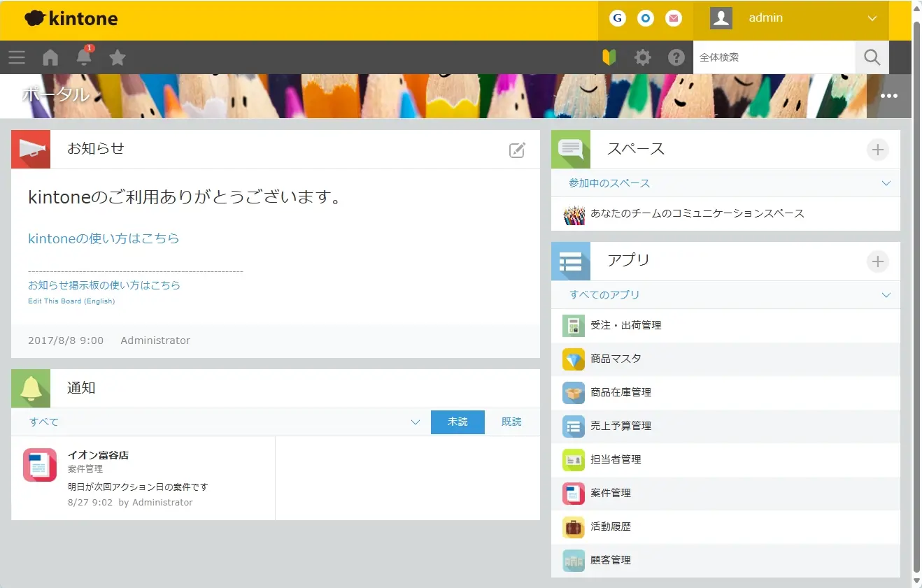922x588 pixels.
Task: Click the イオン富谷店 notification app icon
Action: (40, 465)
